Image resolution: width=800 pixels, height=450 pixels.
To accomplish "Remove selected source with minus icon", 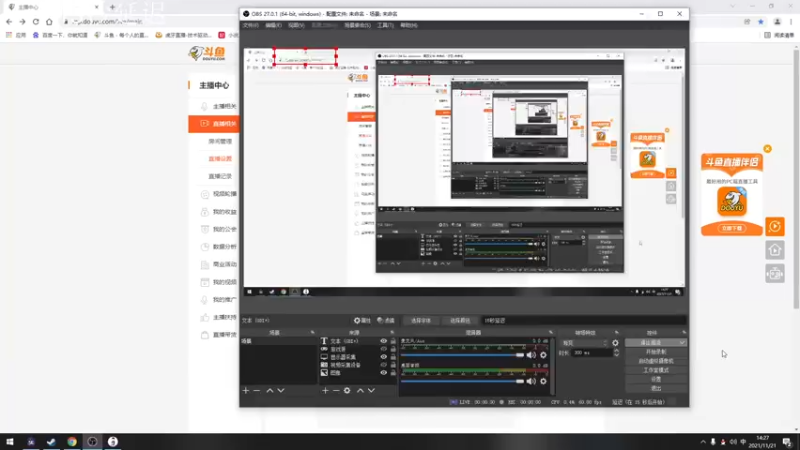I will 336,390.
